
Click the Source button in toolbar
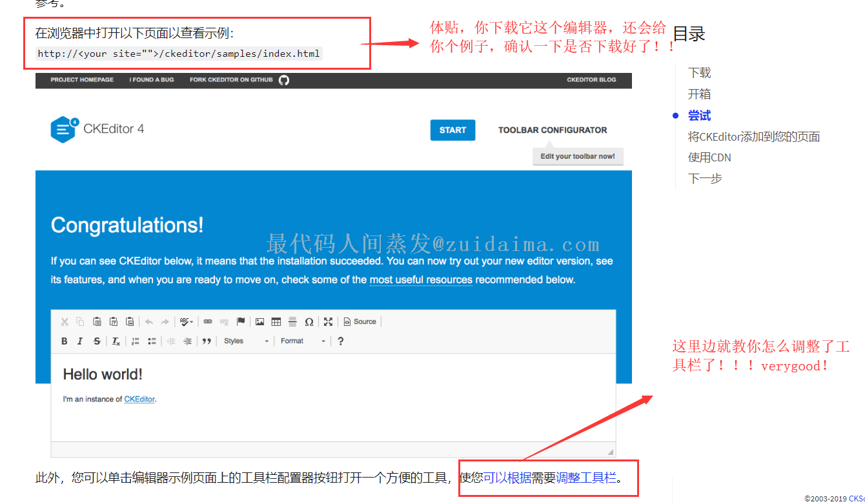(360, 321)
